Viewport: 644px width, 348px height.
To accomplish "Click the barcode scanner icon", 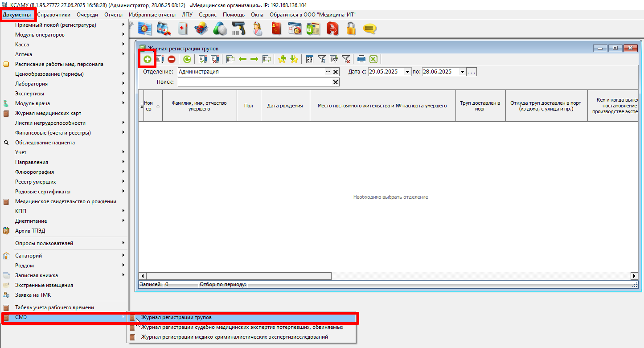I will click(x=238, y=29).
